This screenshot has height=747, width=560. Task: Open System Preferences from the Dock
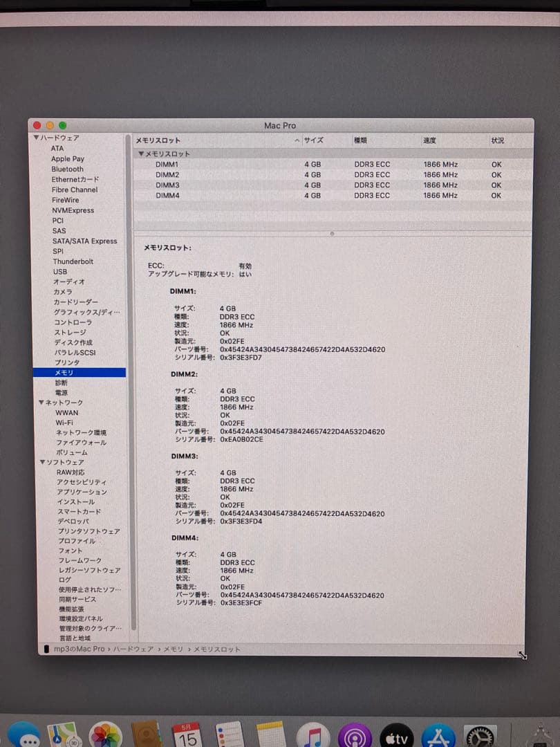click(480, 735)
